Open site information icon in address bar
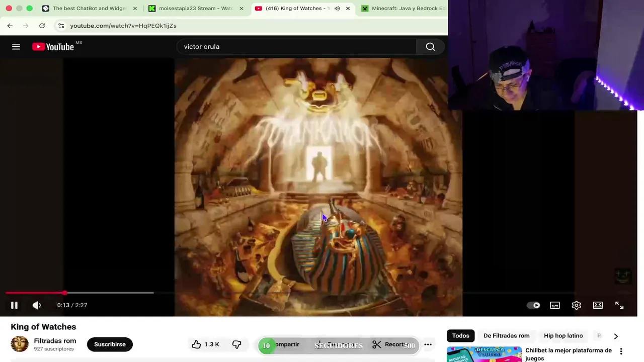Screen dimensions: 644x362 [x=61, y=26]
